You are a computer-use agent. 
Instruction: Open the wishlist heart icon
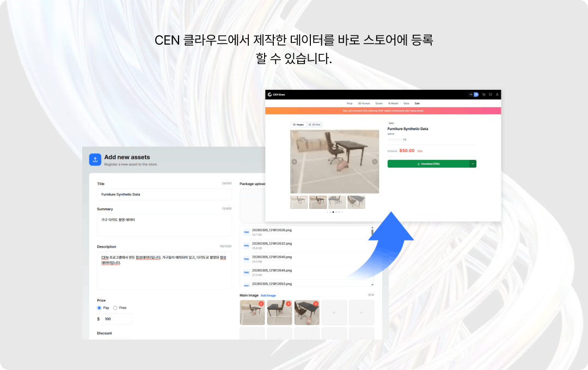pos(491,95)
